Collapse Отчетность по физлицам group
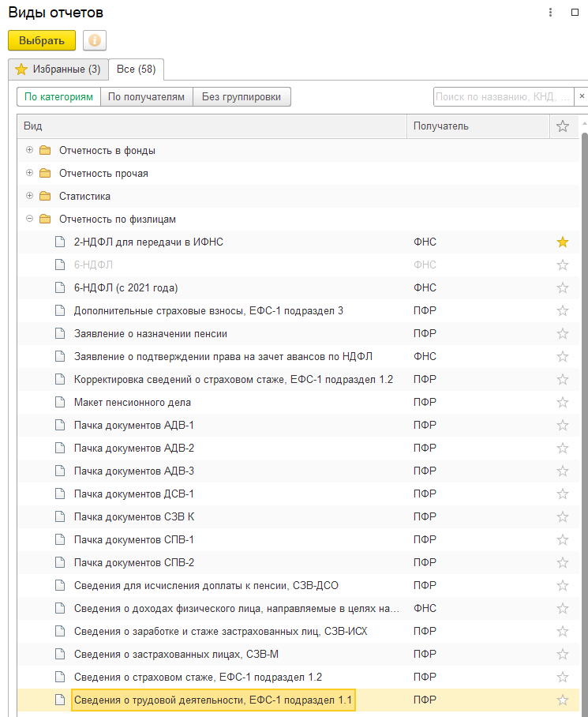Viewport: 588px width, 717px height. (x=30, y=219)
